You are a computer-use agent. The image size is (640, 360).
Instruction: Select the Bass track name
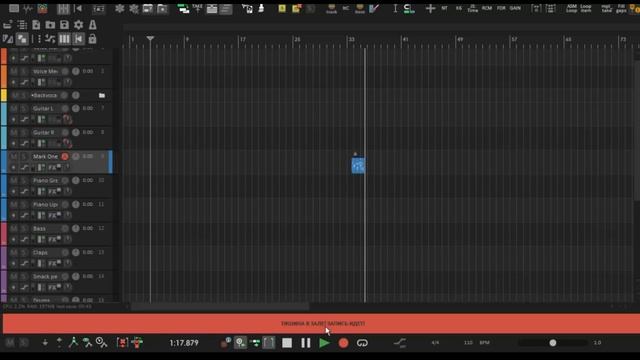(39, 229)
